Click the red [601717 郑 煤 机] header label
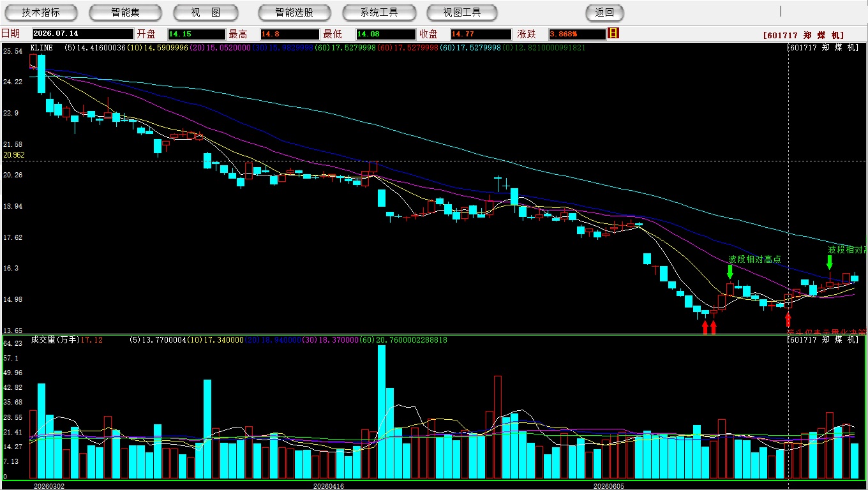The image size is (868, 490). coord(804,36)
